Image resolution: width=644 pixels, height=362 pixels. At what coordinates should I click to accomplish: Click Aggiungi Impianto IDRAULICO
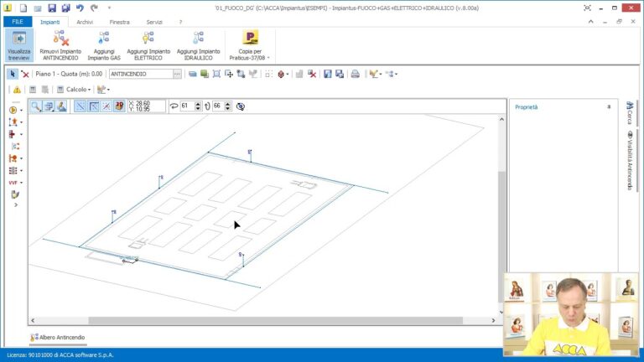[x=199, y=45]
